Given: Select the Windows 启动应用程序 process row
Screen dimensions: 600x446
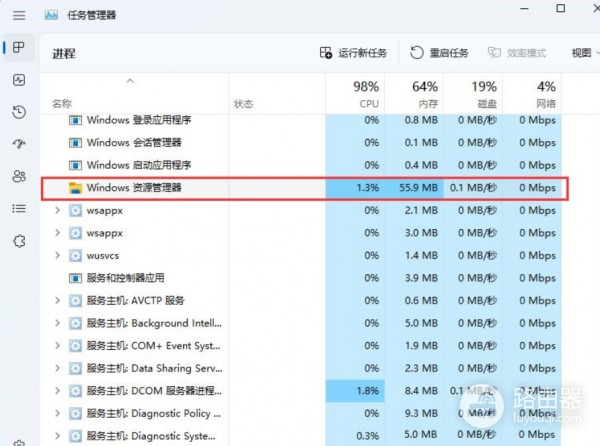Looking at the screenshot, I should [301, 165].
